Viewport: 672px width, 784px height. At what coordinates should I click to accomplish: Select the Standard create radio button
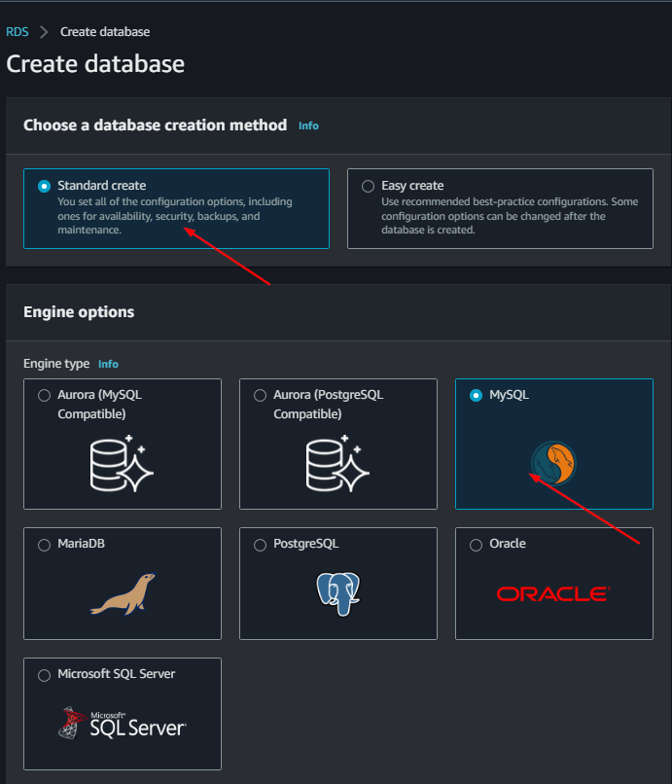pos(44,186)
